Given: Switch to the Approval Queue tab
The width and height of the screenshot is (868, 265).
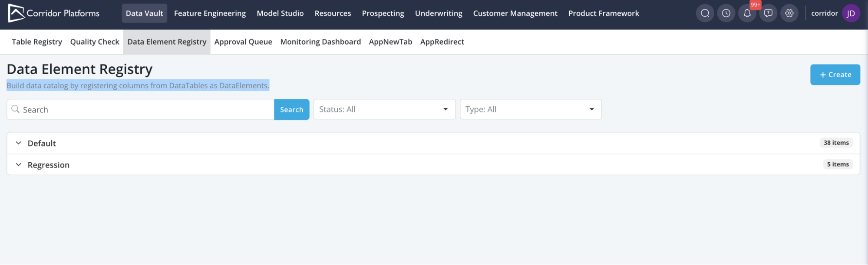Looking at the screenshot, I should coord(243,42).
